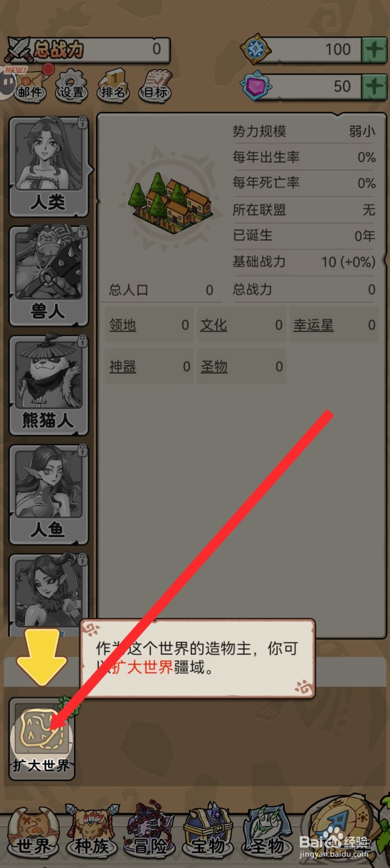Add blue compass currency with plus button
The image size is (390, 868).
click(374, 50)
